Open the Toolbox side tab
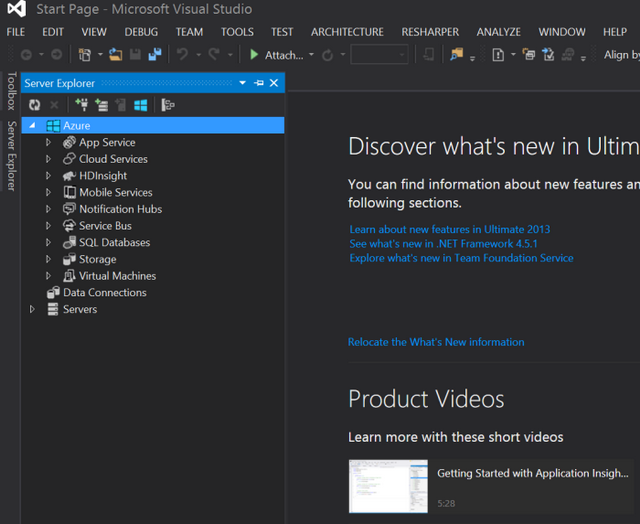This screenshot has height=524, width=640. 11,91
